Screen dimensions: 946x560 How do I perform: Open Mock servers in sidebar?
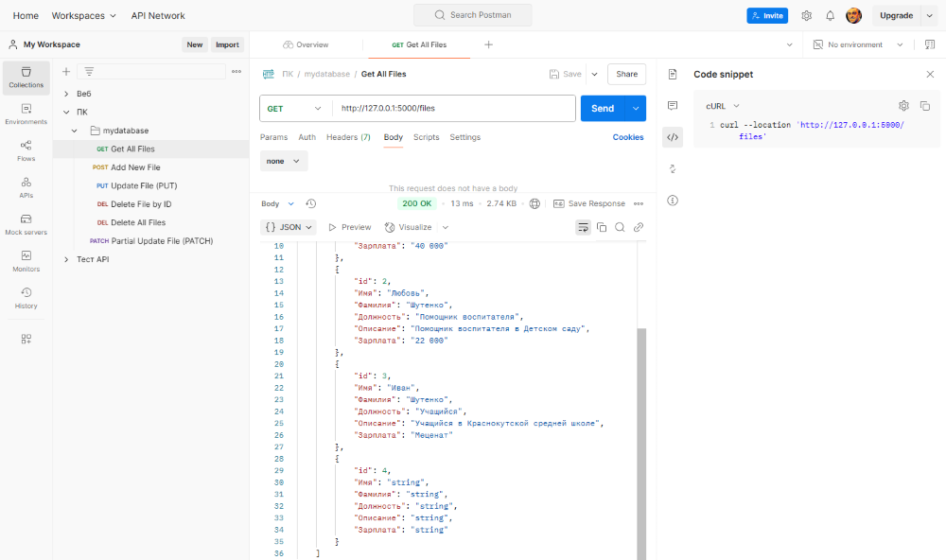tap(26, 223)
